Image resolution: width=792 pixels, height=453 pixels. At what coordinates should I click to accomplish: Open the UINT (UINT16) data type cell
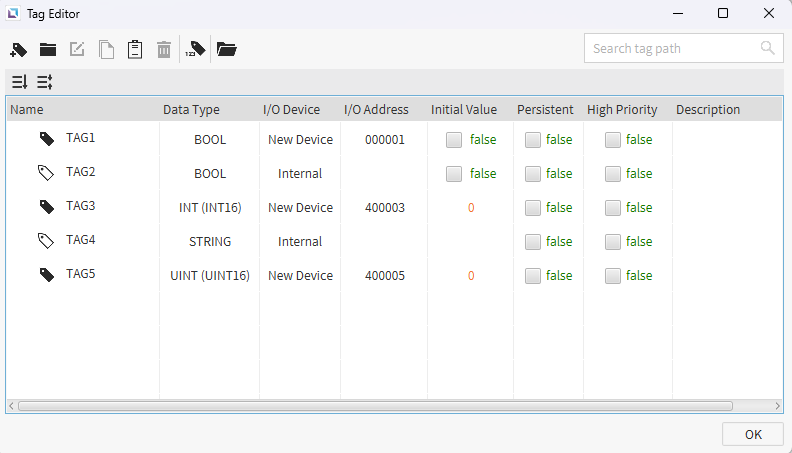[210, 276]
